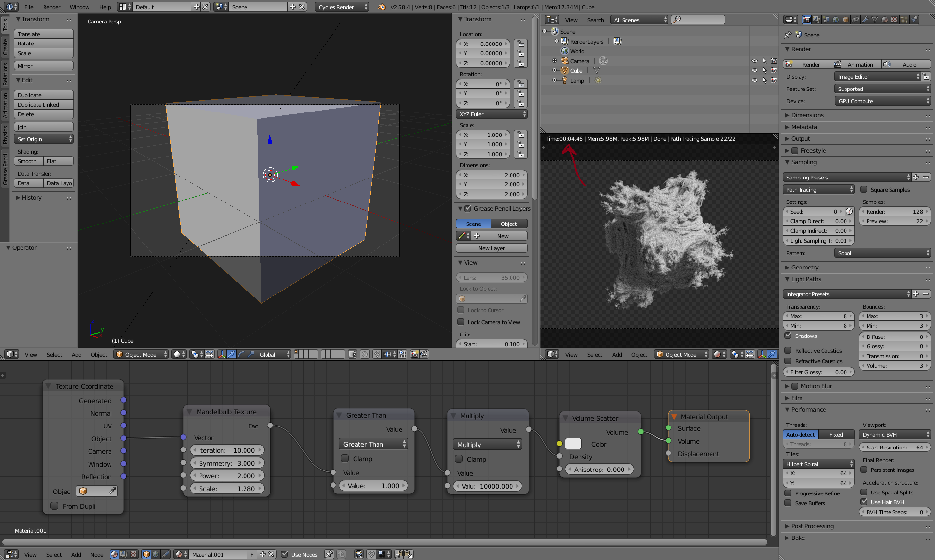Screen dimensions: 935x560
Task: Open the Device GPU Compute dropdown
Action: pyautogui.click(x=882, y=101)
